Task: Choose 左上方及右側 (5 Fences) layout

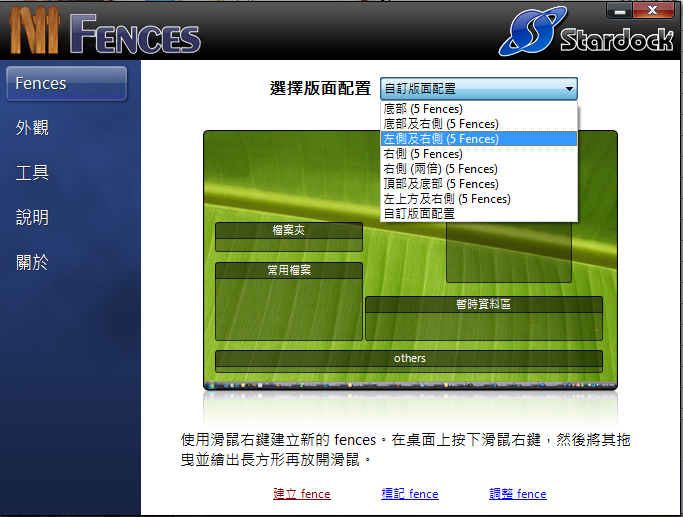Action: click(x=479, y=199)
